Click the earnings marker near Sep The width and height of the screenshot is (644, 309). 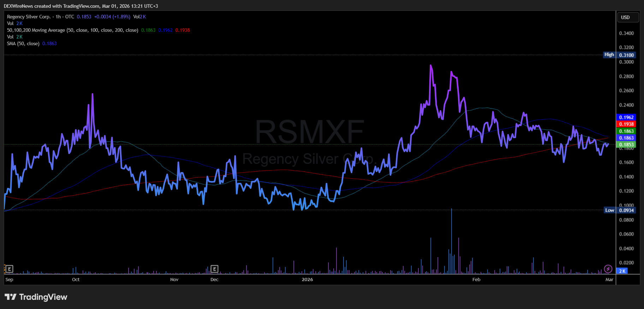tap(10, 269)
